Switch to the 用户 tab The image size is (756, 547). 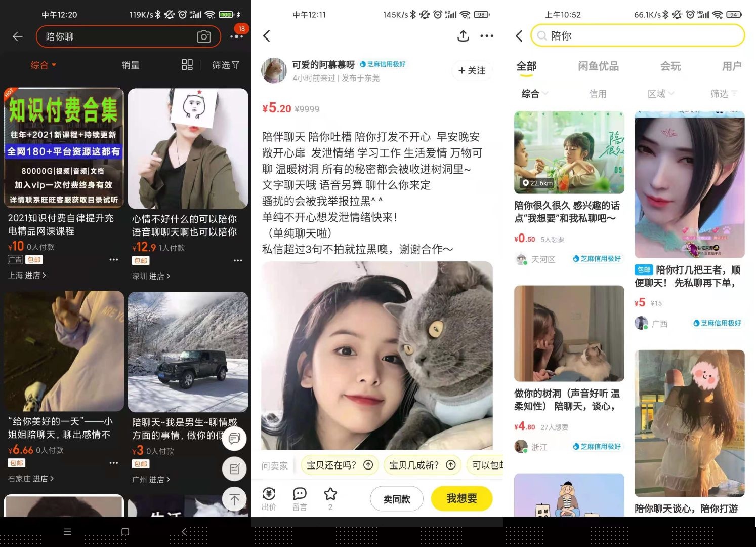coord(732,66)
